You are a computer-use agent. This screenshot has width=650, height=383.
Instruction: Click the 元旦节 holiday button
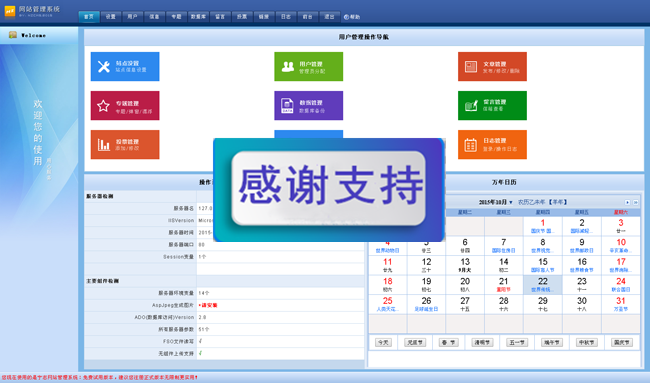pos(415,343)
